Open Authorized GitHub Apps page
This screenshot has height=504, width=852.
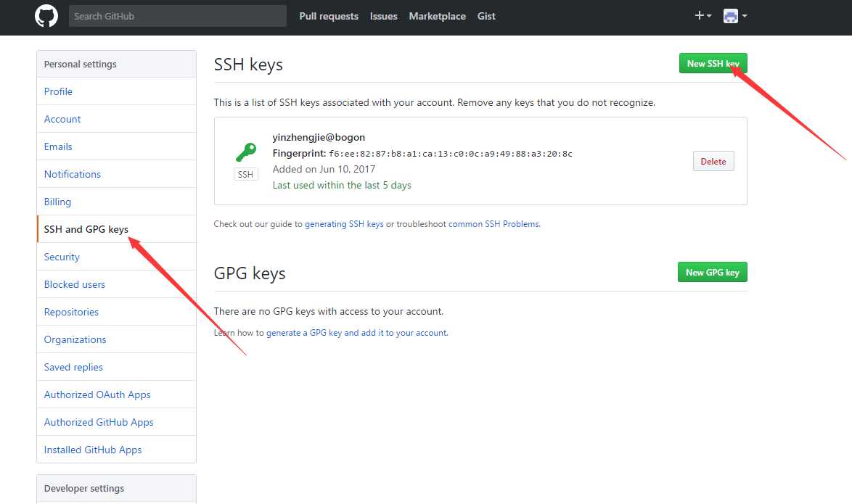116,423
